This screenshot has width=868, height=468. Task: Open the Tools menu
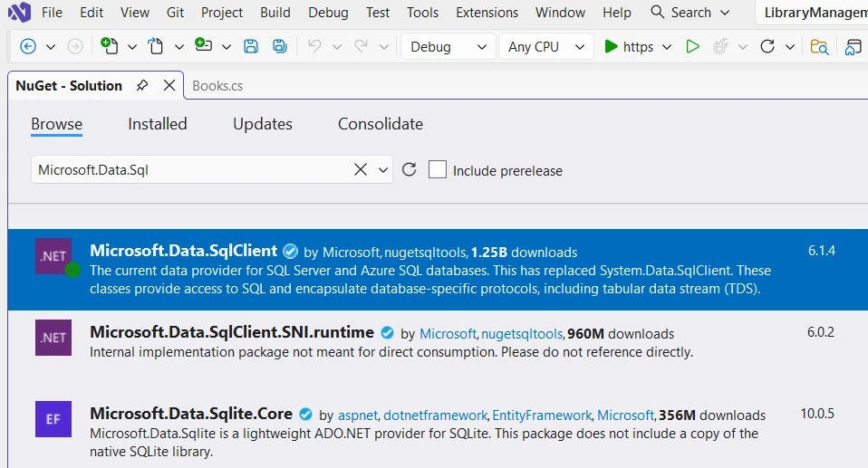tap(422, 12)
